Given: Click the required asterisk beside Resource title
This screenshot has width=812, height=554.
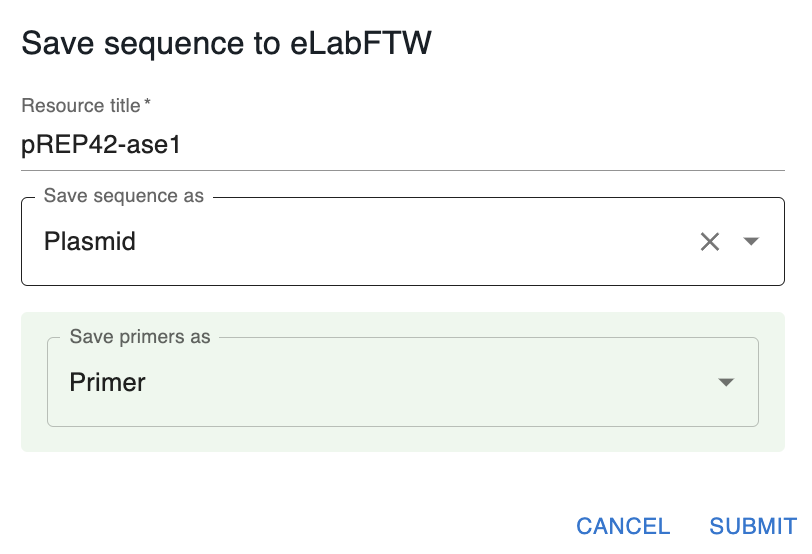Looking at the screenshot, I should 147,104.
